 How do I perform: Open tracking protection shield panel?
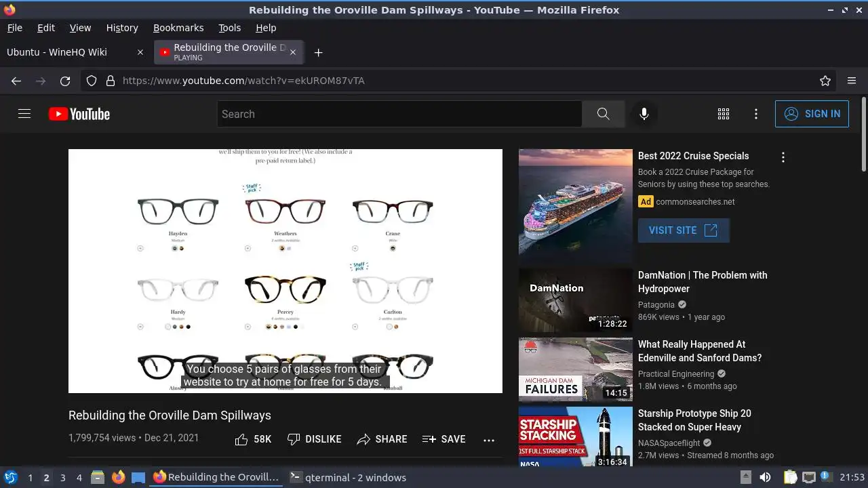(92, 81)
